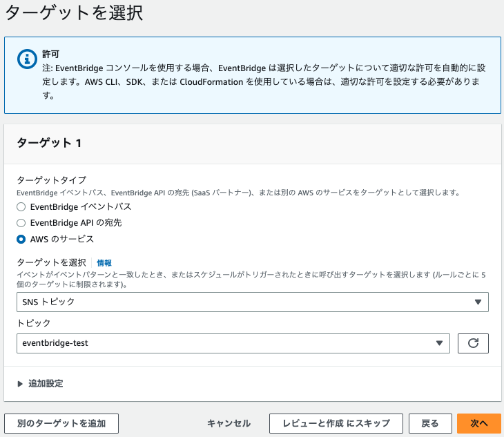
Task: Click the トピック field label
Action: point(34,322)
